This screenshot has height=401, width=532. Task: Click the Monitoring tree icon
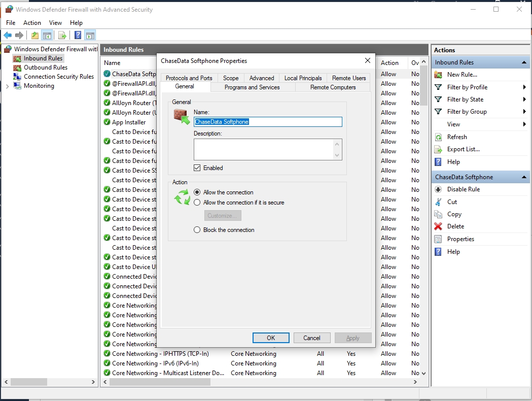pos(17,86)
